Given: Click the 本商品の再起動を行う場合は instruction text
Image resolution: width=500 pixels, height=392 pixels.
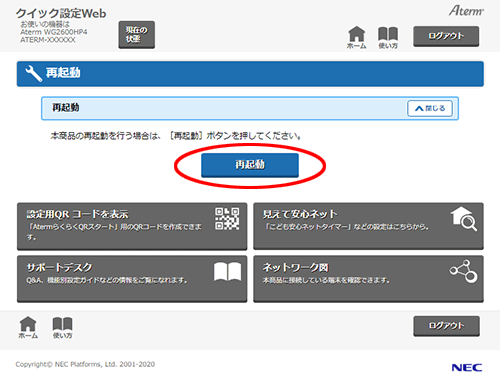Looking at the screenshot, I should [x=175, y=136].
